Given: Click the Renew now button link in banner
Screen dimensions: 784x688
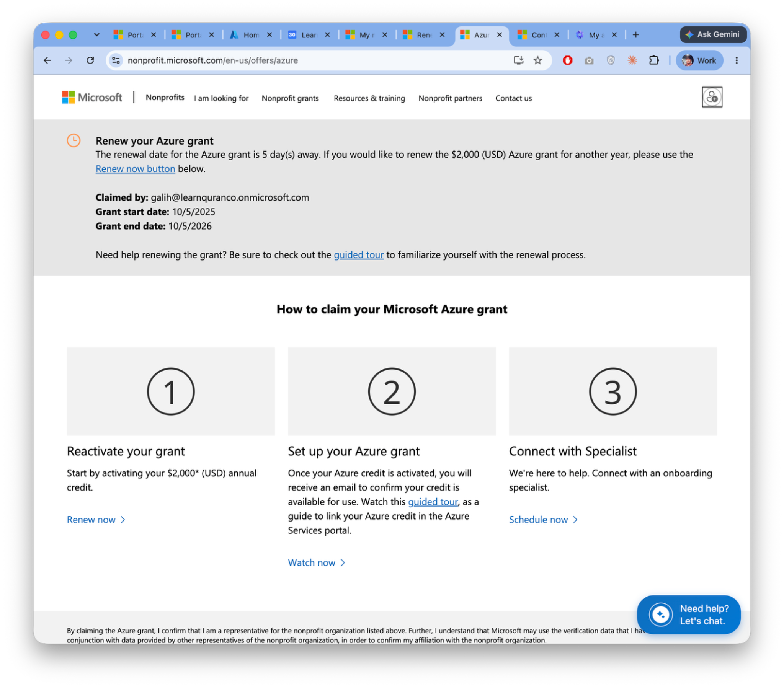Looking at the screenshot, I should click(135, 169).
